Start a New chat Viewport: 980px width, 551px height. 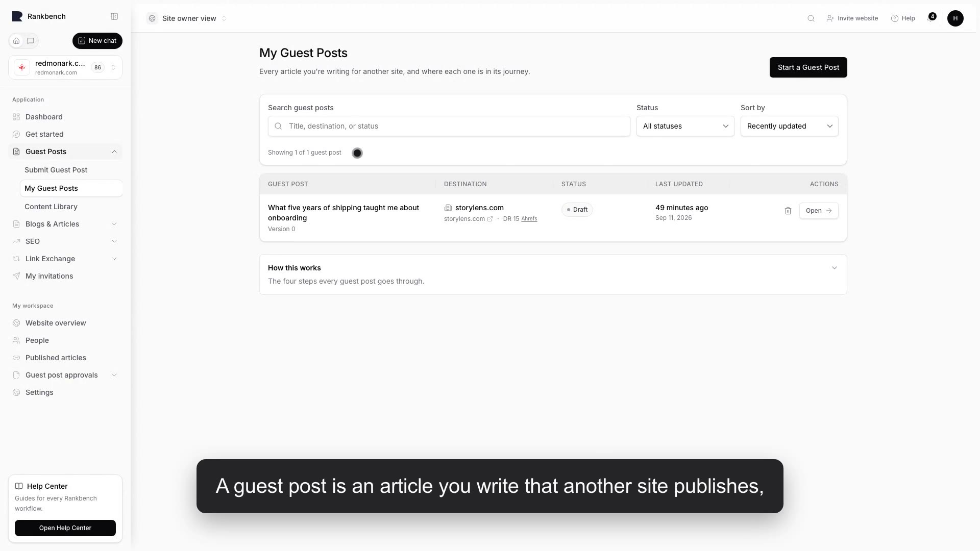(97, 41)
